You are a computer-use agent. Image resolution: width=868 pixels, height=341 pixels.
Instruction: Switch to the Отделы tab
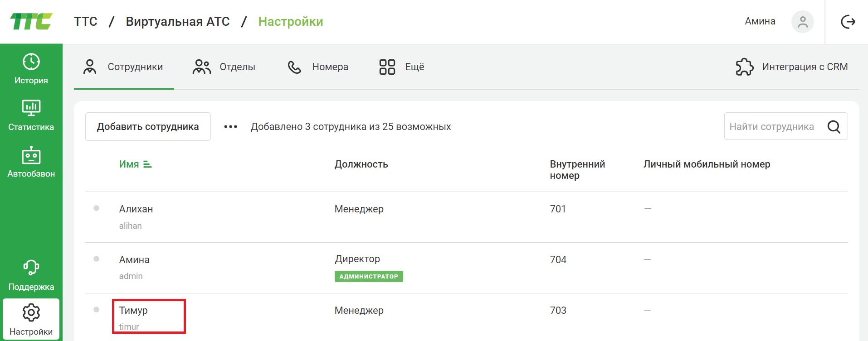[x=224, y=67]
